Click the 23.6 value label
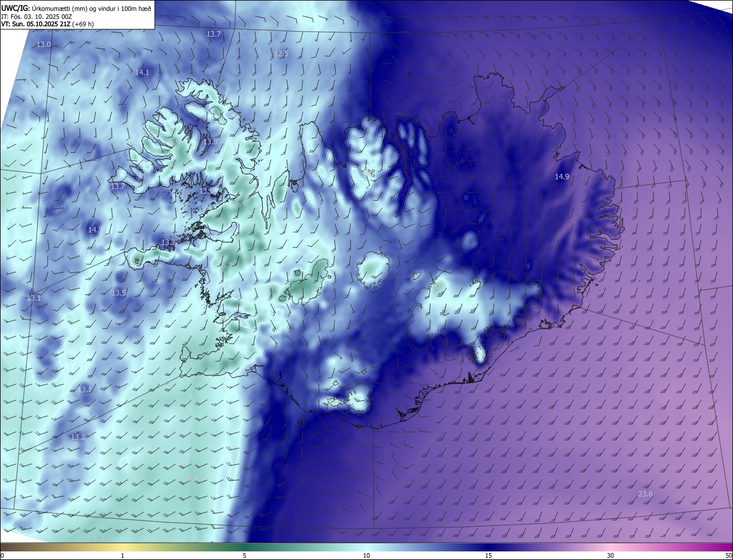This screenshot has height=560, width=733. (x=645, y=494)
